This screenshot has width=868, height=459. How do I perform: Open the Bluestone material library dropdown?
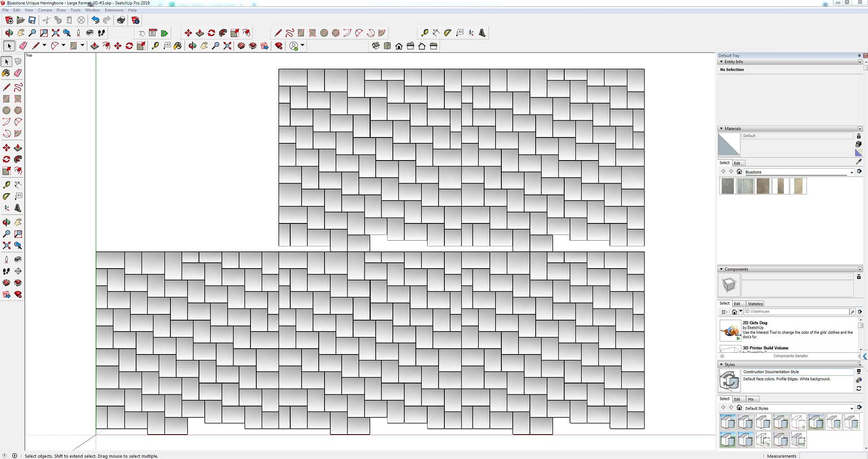(851, 172)
